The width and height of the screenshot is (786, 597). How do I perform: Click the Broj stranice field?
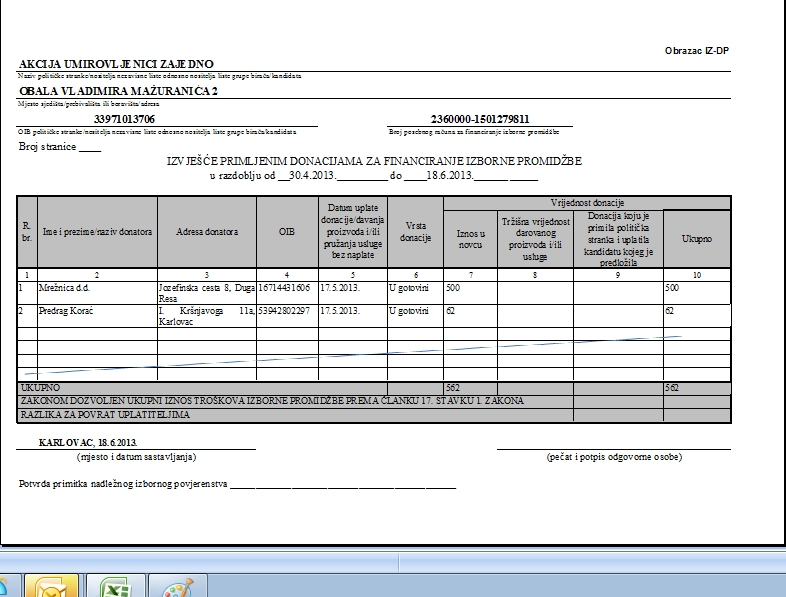(x=60, y=147)
